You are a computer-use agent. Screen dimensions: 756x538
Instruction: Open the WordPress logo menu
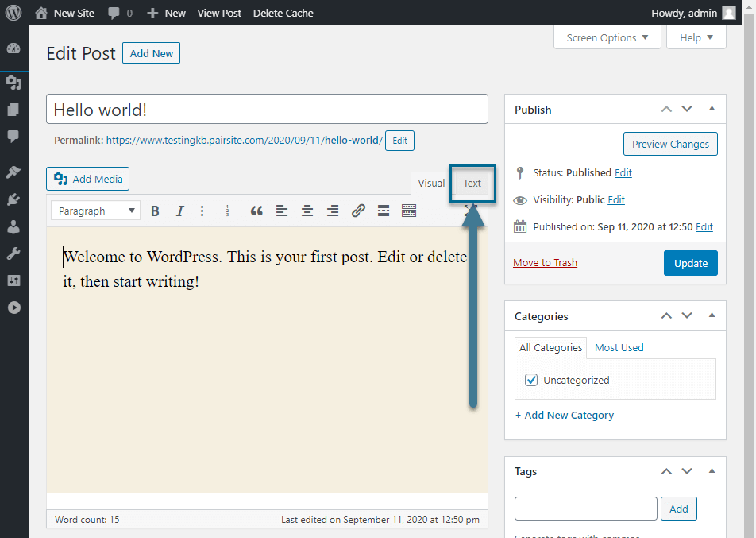point(13,13)
